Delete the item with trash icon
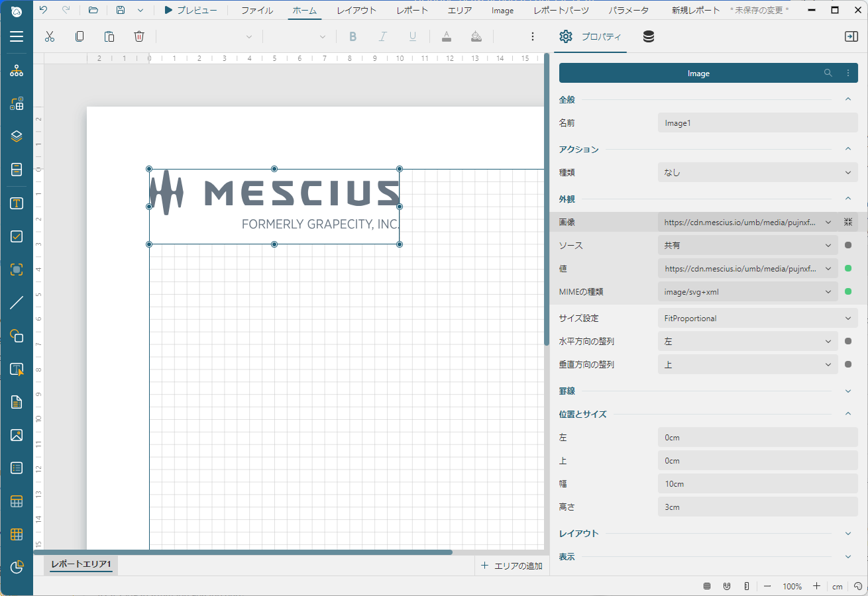The width and height of the screenshot is (868, 596). (139, 36)
